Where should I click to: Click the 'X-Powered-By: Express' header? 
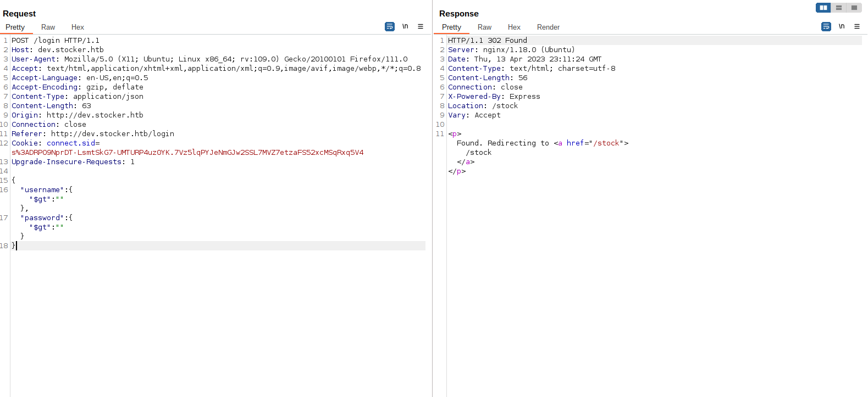pyautogui.click(x=494, y=96)
